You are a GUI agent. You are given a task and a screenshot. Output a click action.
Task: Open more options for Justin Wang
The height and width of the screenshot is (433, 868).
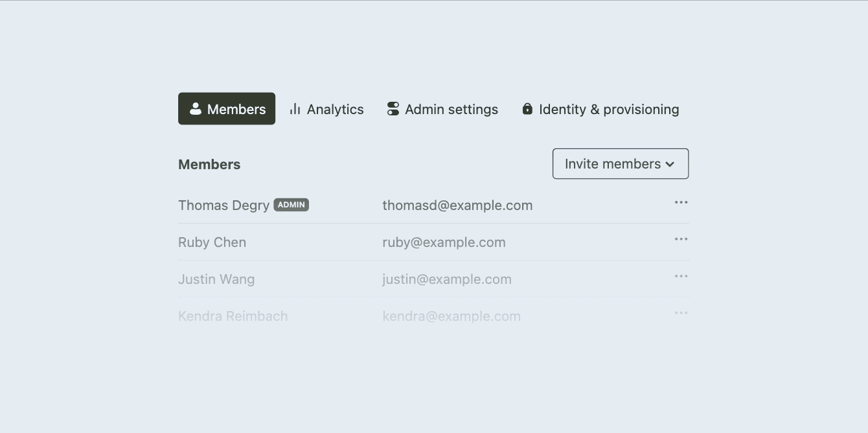(681, 276)
